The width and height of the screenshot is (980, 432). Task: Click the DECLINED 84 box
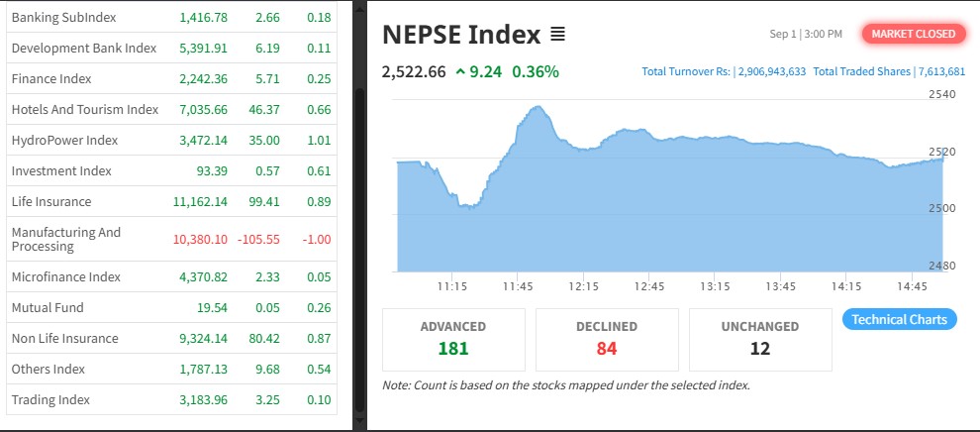[x=607, y=340]
